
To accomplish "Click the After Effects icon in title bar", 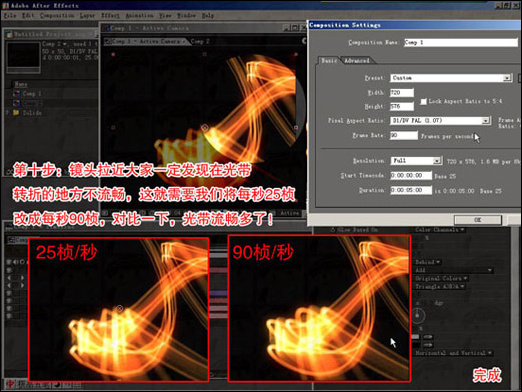I will click(6, 6).
